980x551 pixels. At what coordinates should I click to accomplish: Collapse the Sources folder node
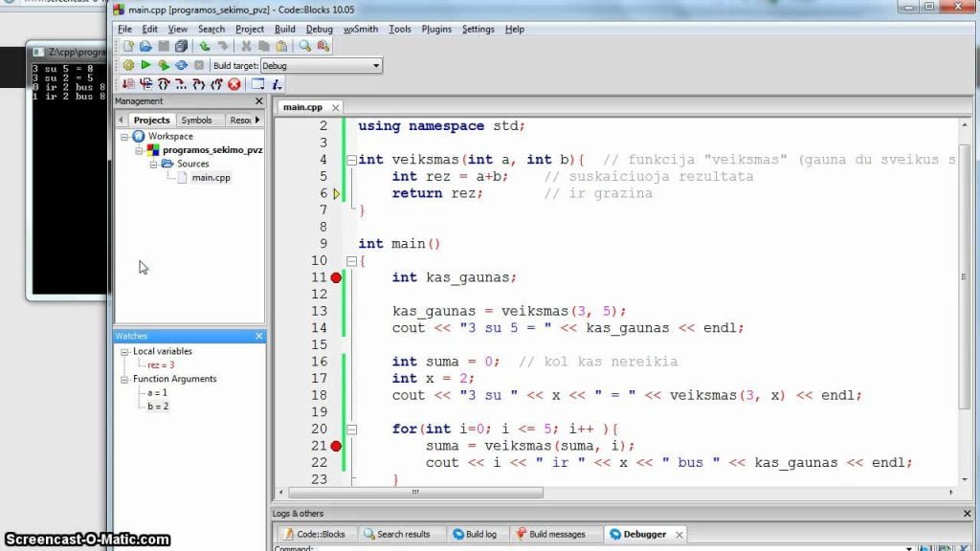[153, 164]
